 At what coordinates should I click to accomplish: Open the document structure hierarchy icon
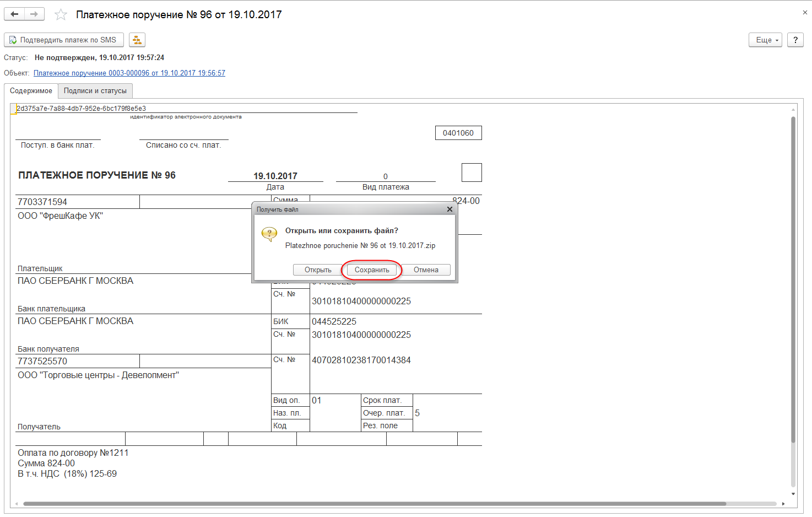[137, 40]
